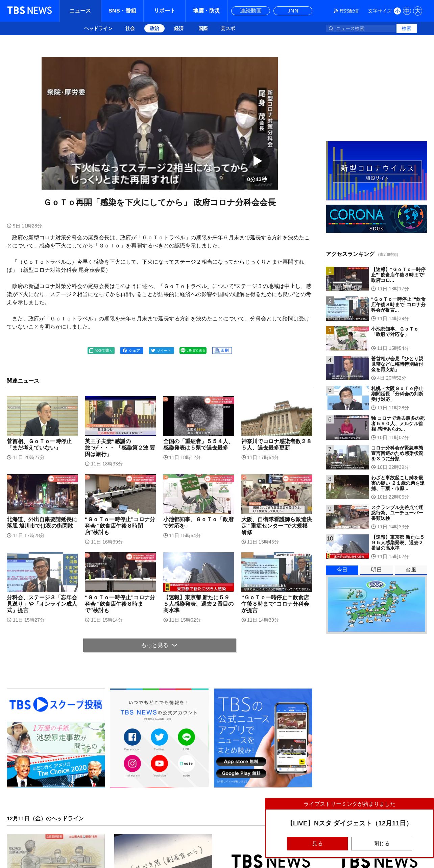The image size is (434, 868).
Task: Click the 連続動画 pill button
Action: [250, 11]
